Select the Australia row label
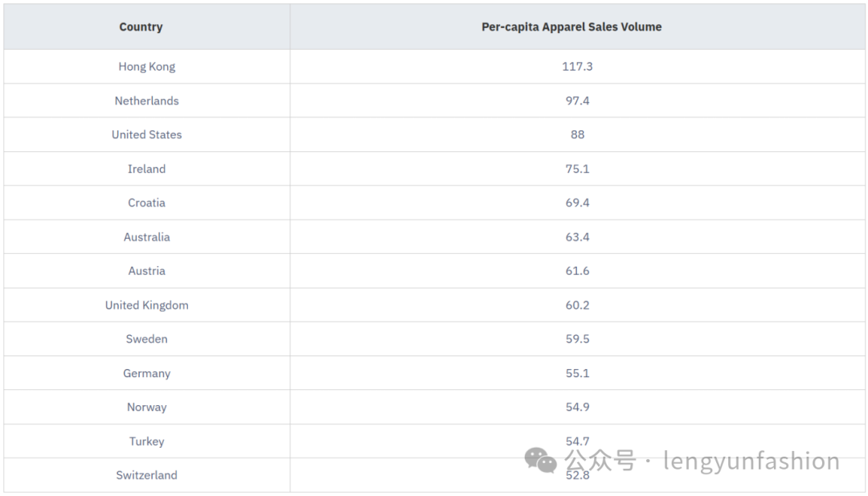This screenshot has height=496, width=868. point(147,237)
